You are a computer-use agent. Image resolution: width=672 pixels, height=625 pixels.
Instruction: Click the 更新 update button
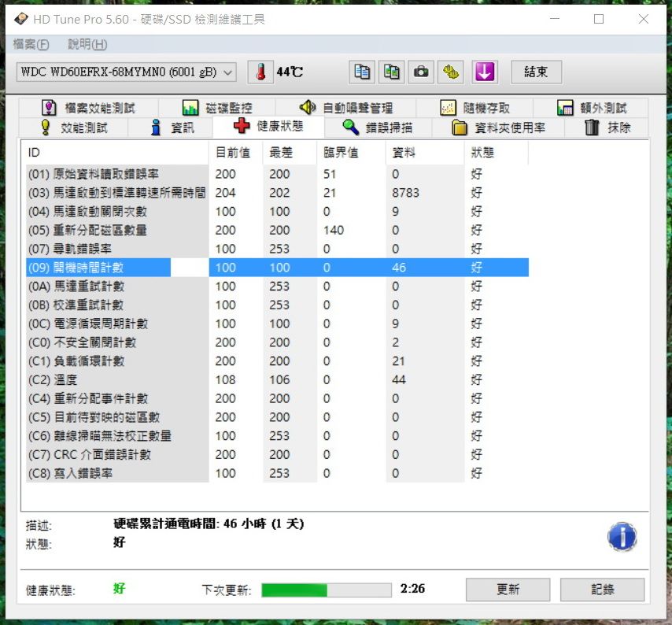508,590
